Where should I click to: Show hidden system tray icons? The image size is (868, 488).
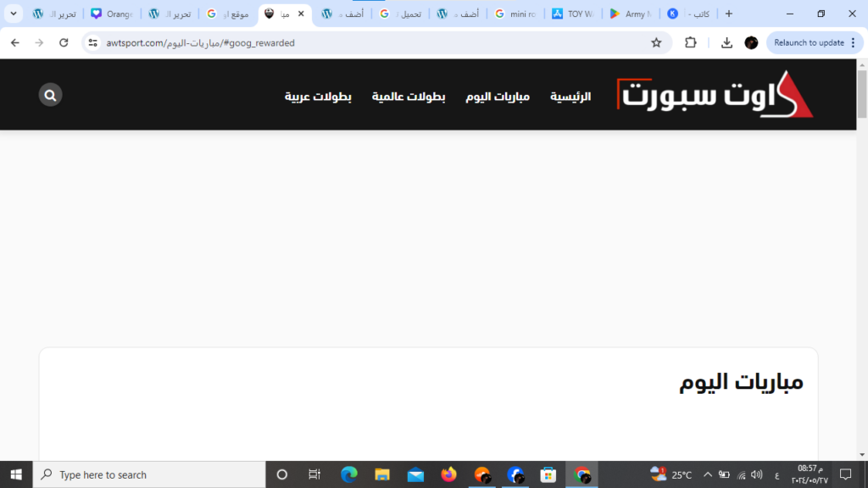pos(708,474)
